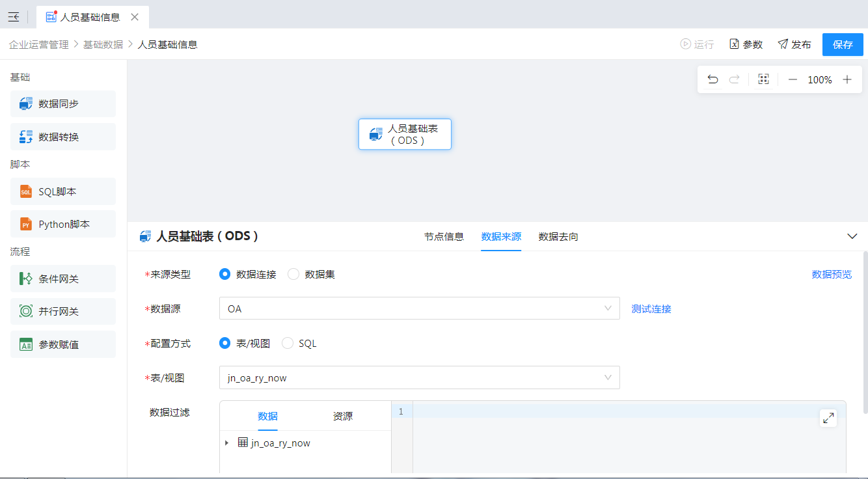Image resolution: width=868 pixels, height=479 pixels.
Task: Click the fit-to-canvas layout icon
Action: 763,79
